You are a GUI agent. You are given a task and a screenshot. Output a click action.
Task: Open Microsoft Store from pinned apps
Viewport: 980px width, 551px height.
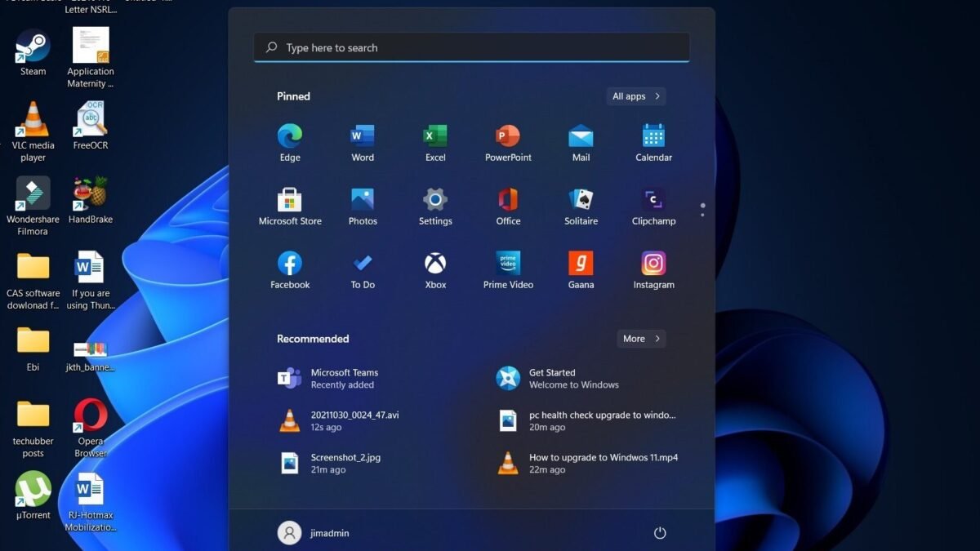click(x=290, y=207)
